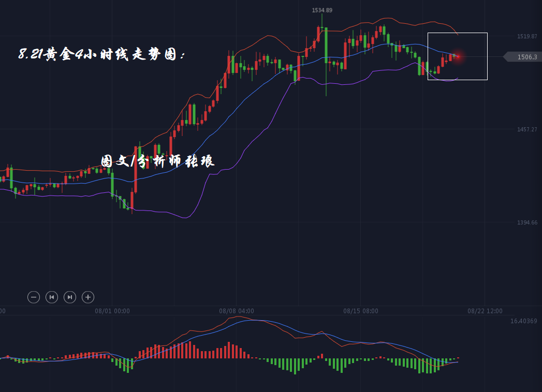Screen dimensions: 542x392
Task: Click the skip-back chart navigation icon
Action: click(51, 297)
